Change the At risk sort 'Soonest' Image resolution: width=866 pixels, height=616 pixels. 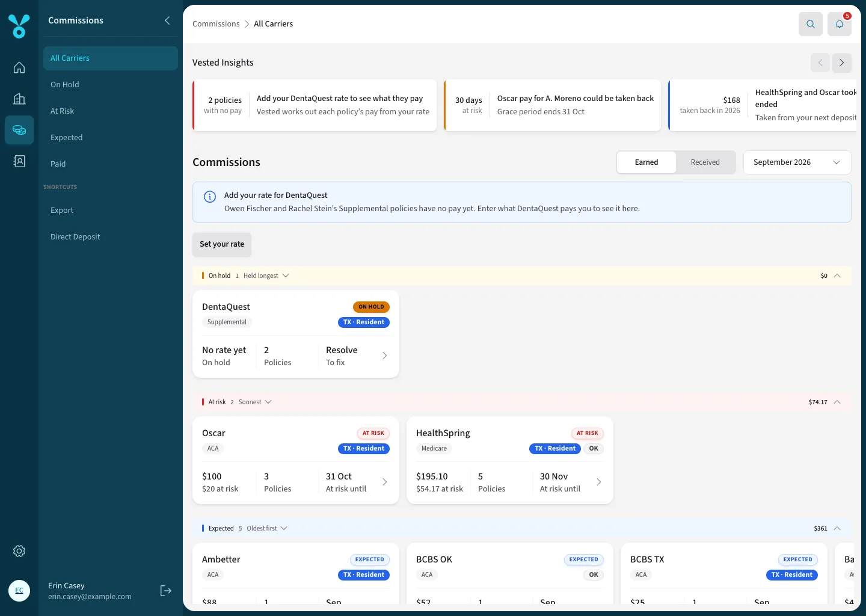255,402
